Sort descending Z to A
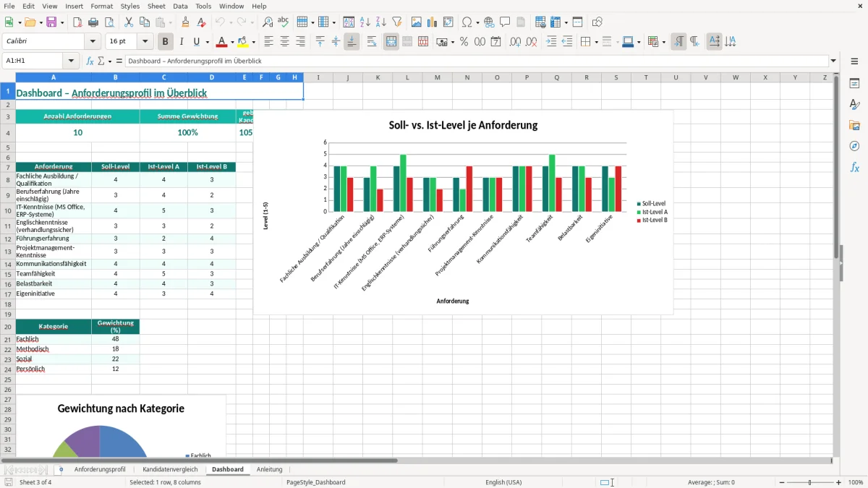 pos(380,22)
